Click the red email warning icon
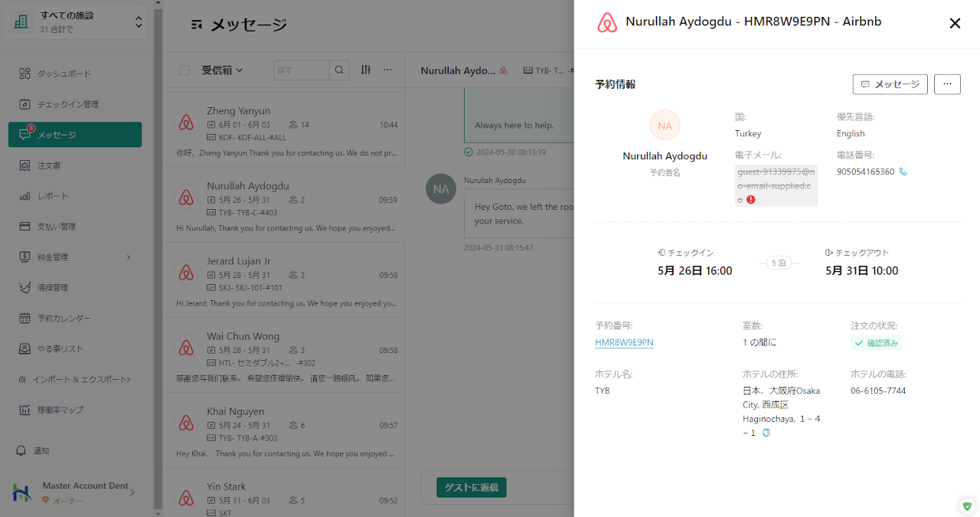The height and width of the screenshot is (517, 980). pos(751,199)
